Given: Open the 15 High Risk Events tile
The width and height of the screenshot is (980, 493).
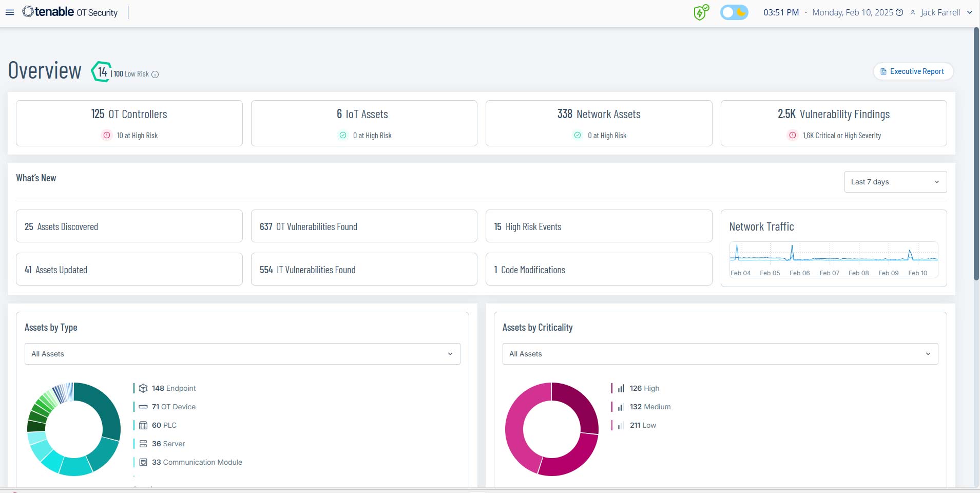Looking at the screenshot, I should (x=599, y=226).
